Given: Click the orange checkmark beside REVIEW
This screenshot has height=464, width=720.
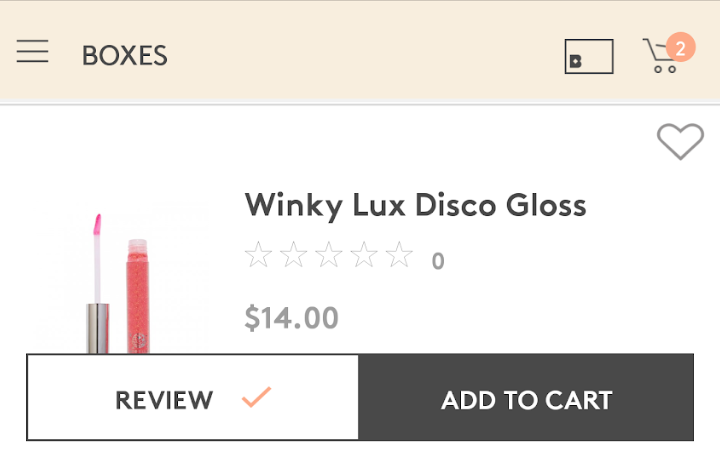Looking at the screenshot, I should pos(256,397).
